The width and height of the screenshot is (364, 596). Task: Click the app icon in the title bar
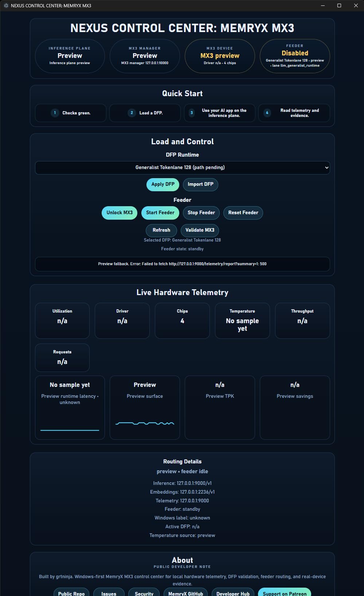6,5
